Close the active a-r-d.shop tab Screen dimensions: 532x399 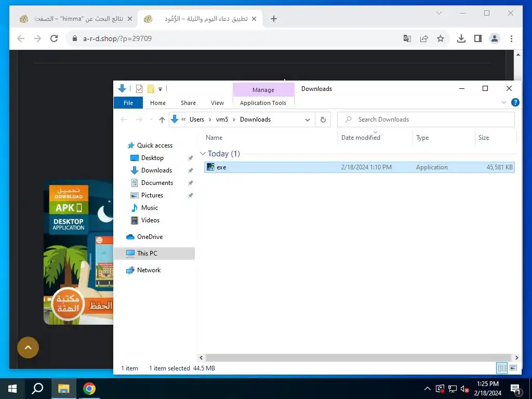click(254, 19)
